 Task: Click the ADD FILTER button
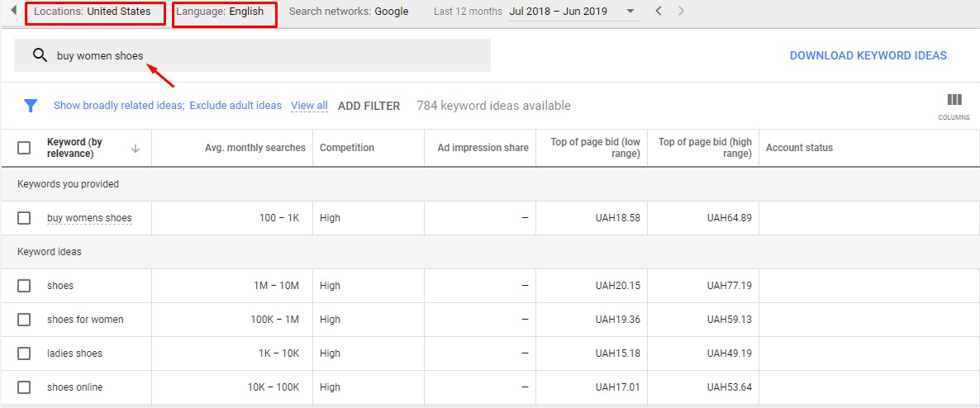pyautogui.click(x=369, y=107)
